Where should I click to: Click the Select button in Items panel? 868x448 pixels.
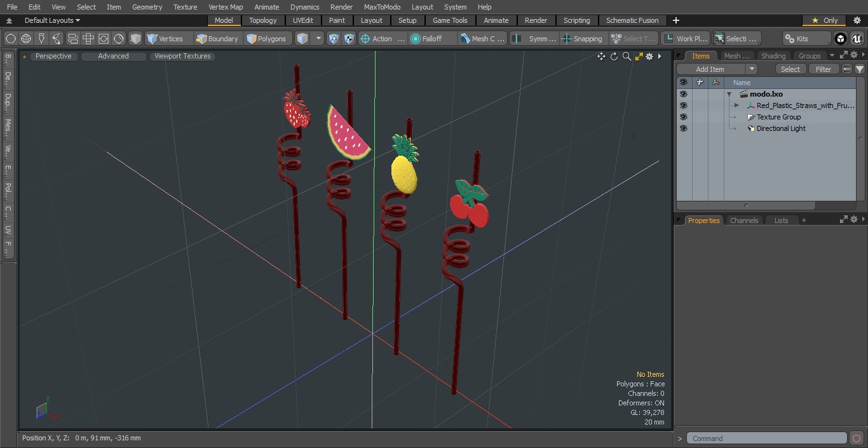tap(790, 69)
